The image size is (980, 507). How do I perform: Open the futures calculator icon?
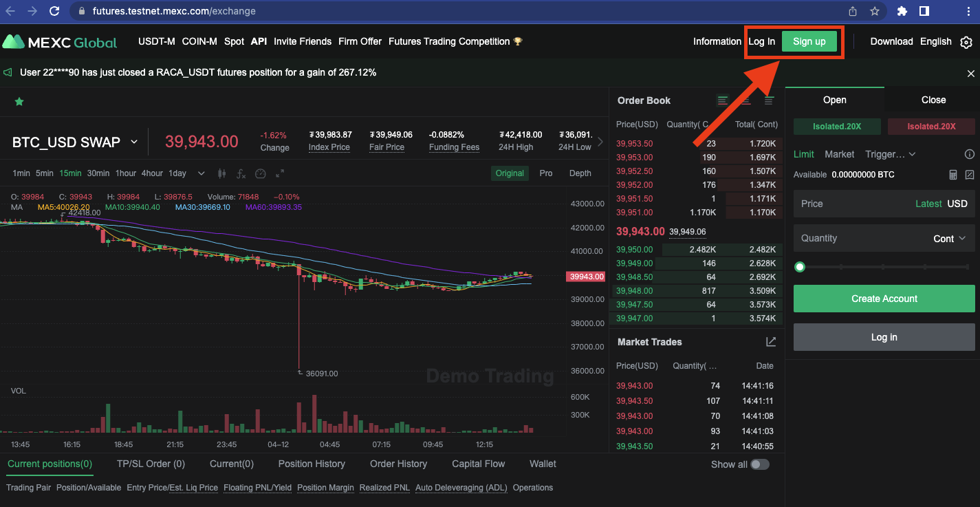pyautogui.click(x=953, y=175)
